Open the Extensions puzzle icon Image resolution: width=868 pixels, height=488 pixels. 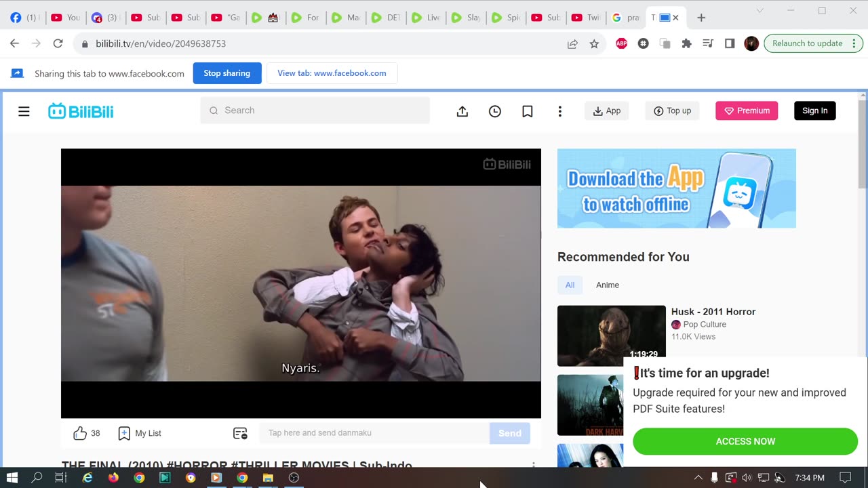pos(686,43)
